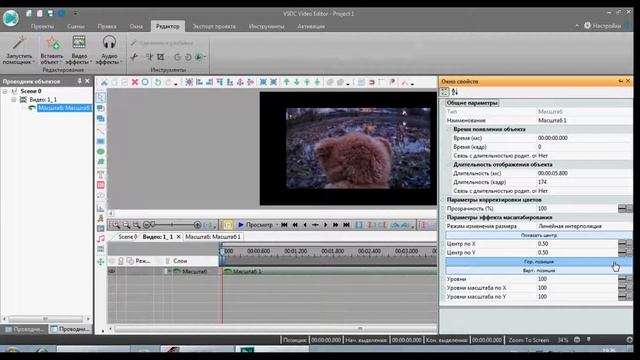The image size is (640, 360).
Task: Close the Видео: 1_1 timeline tab
Action: coord(178,237)
